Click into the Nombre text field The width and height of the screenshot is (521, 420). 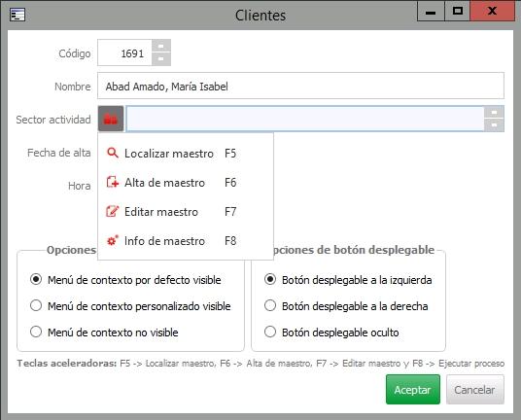[x=300, y=86]
